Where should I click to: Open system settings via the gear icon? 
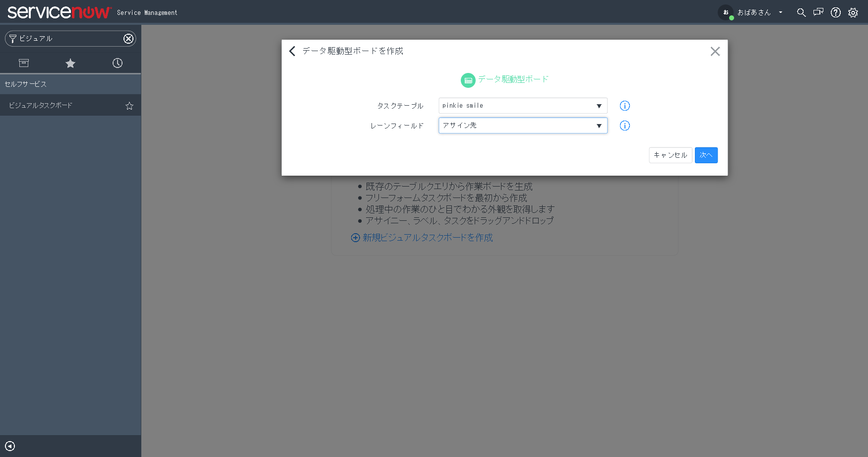point(853,12)
